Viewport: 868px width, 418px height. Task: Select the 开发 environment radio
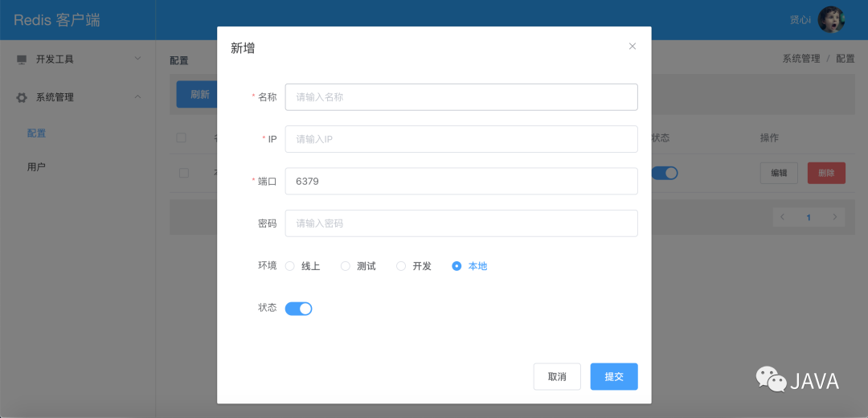pos(401,266)
